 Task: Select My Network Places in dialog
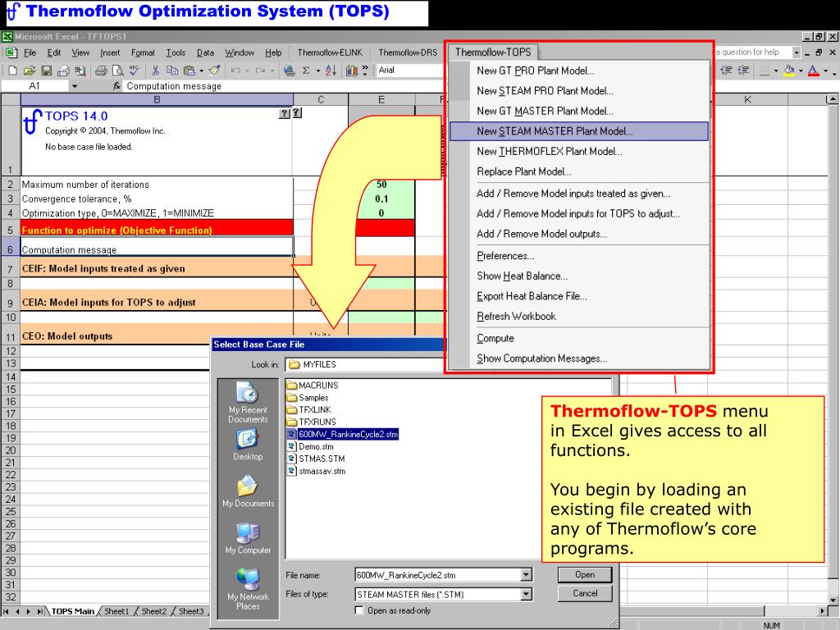[248, 589]
